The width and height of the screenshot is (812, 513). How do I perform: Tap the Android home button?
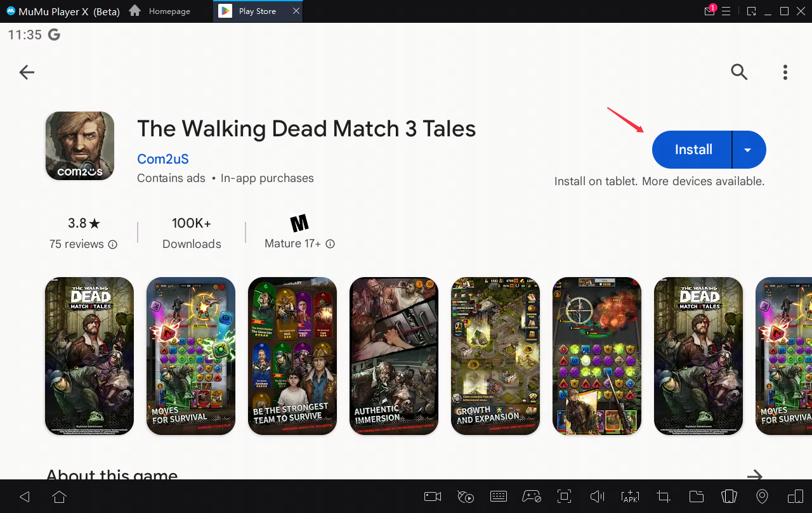59,497
